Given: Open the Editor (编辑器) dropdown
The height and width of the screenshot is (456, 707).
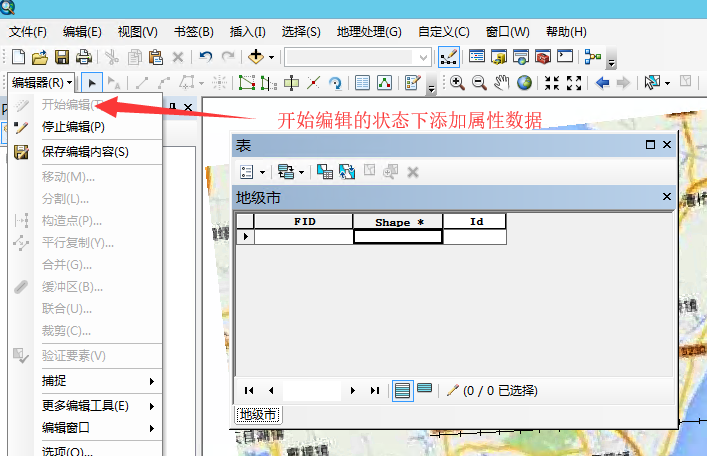Looking at the screenshot, I should pyautogui.click(x=41, y=83).
